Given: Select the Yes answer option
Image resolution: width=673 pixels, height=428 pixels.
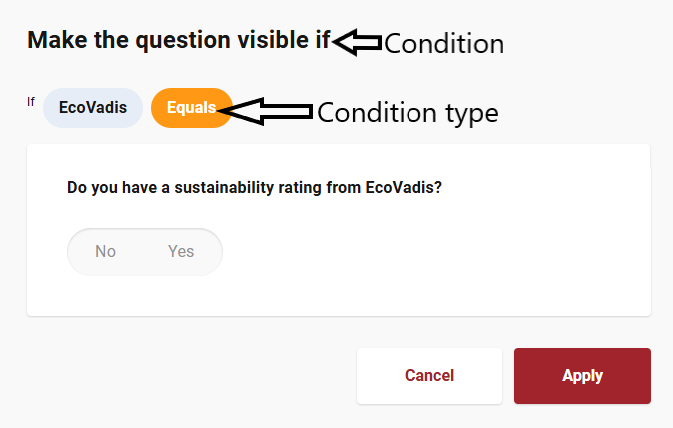Looking at the screenshot, I should (x=181, y=251).
